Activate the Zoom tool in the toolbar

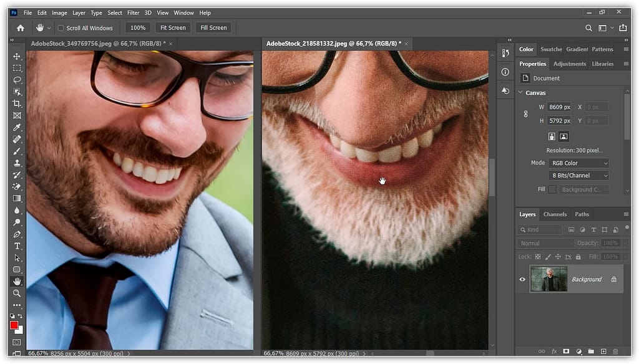point(17,293)
